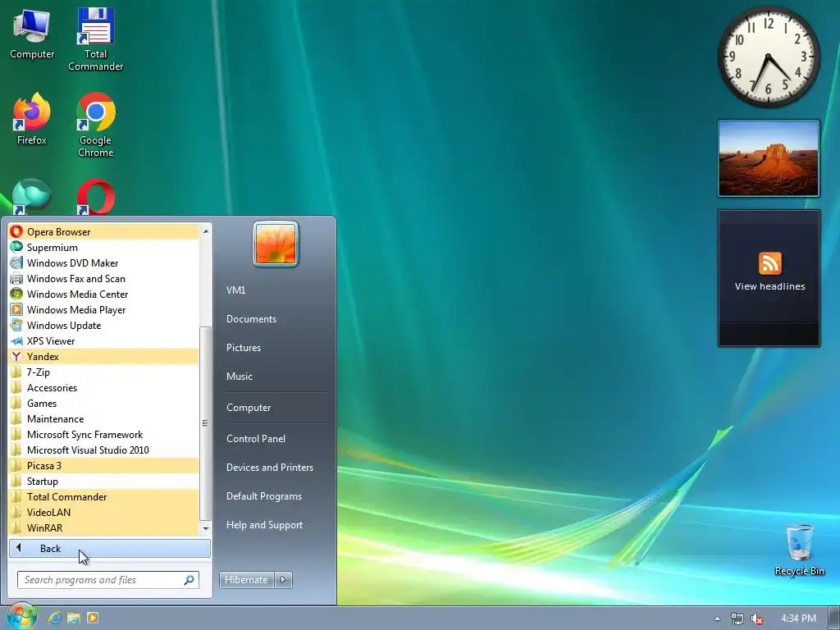Click the Opera Browser icon in Start menu
Viewport: 840px width, 630px height.
(16, 232)
